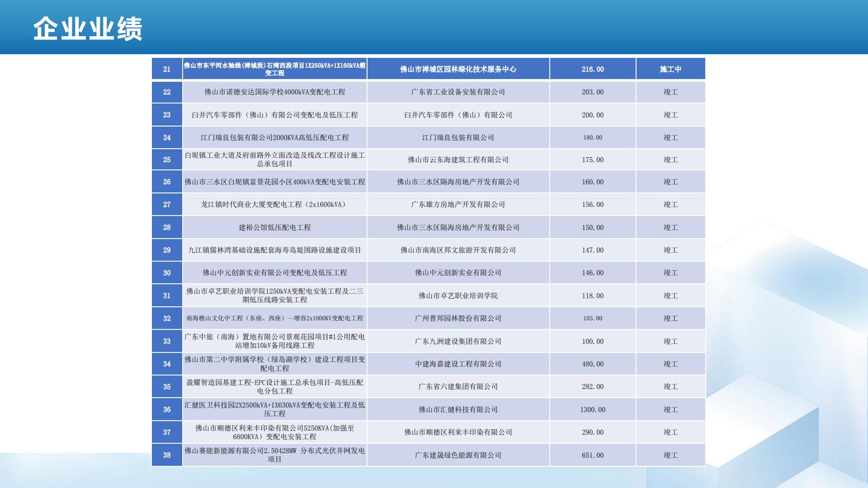Select client "广东省工业设备安装有限公司"
868x488 pixels.
(458, 92)
